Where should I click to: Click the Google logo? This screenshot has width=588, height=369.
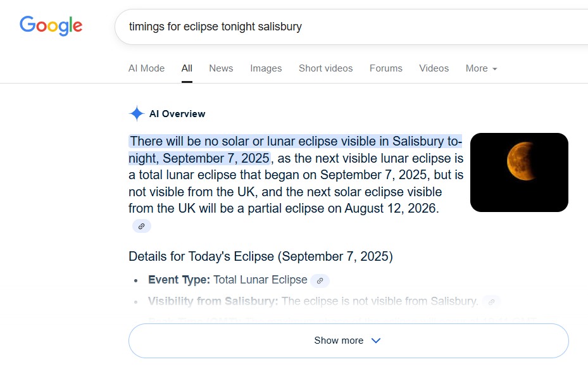tap(51, 25)
